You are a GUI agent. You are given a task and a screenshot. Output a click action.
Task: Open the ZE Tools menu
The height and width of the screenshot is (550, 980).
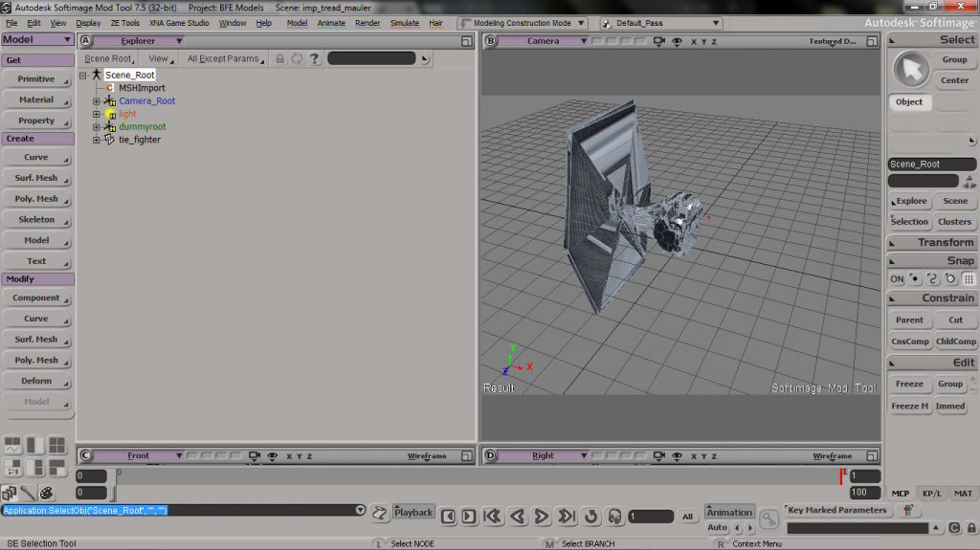tap(125, 23)
